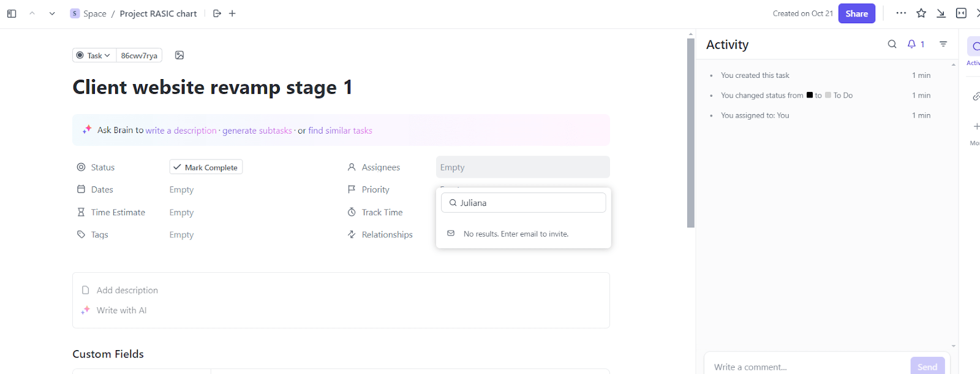Favorite task with star icon

coord(921,13)
